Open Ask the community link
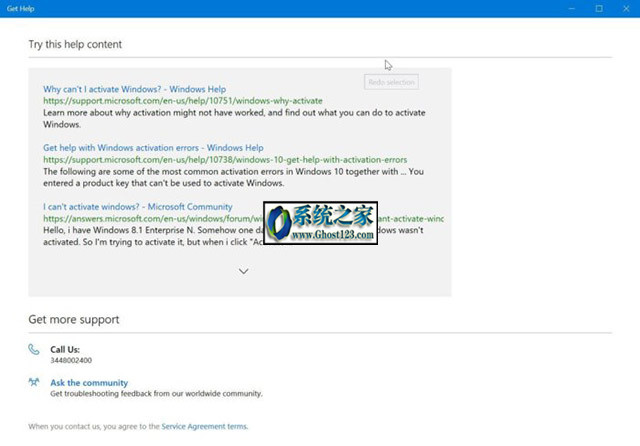This screenshot has height=446, width=640. [89, 383]
